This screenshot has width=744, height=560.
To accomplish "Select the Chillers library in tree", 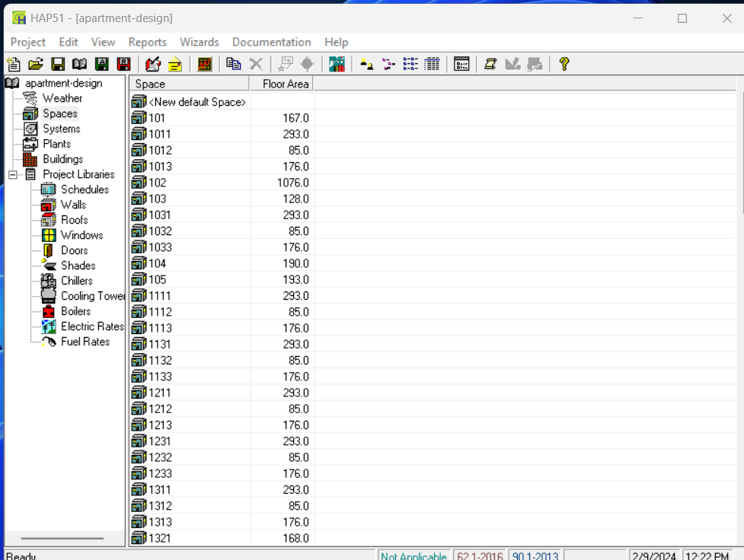I will pyautogui.click(x=76, y=281).
